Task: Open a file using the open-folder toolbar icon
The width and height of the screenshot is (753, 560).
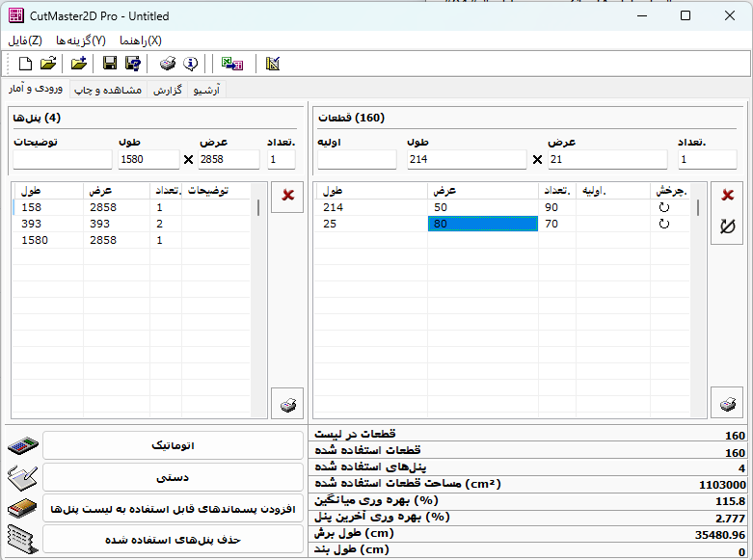Action: (x=48, y=64)
